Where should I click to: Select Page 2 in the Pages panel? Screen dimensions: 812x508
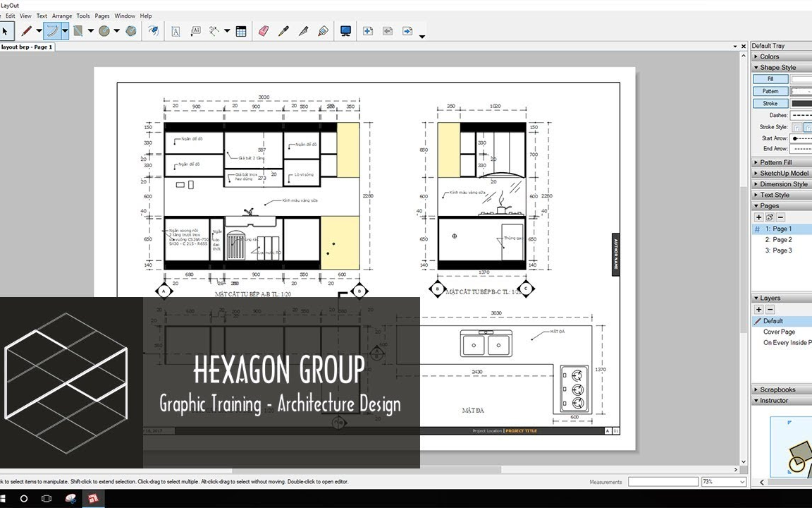coord(779,239)
